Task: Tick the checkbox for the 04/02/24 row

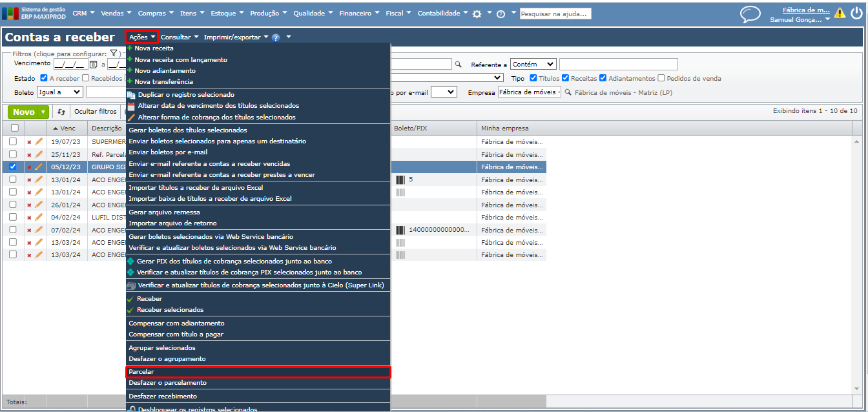Action: coord(13,217)
